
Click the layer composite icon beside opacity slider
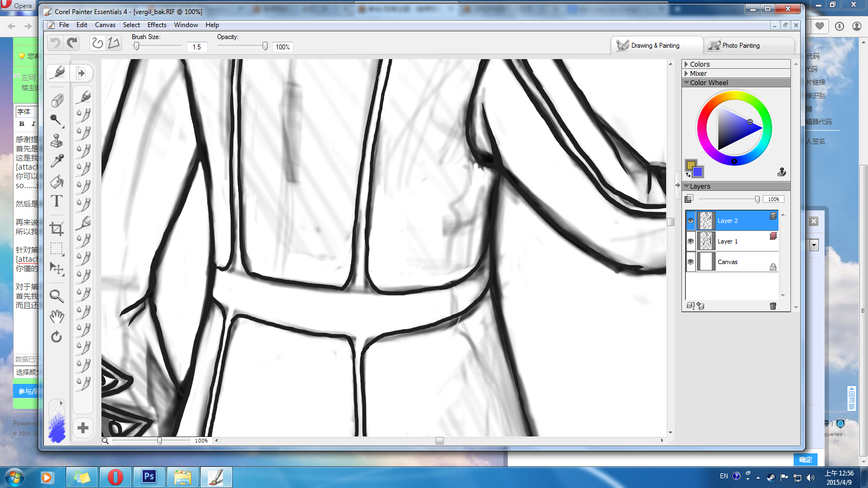tap(689, 199)
